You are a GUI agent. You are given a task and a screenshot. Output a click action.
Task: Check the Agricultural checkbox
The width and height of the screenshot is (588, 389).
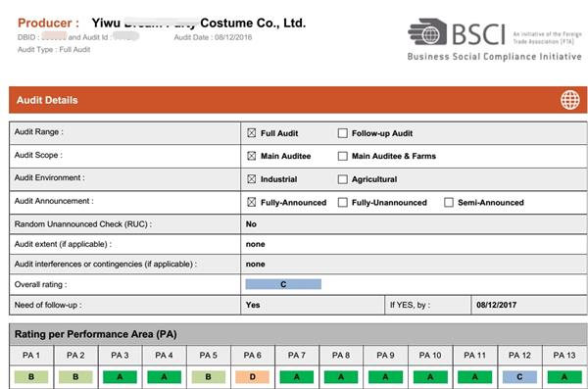[x=342, y=179]
